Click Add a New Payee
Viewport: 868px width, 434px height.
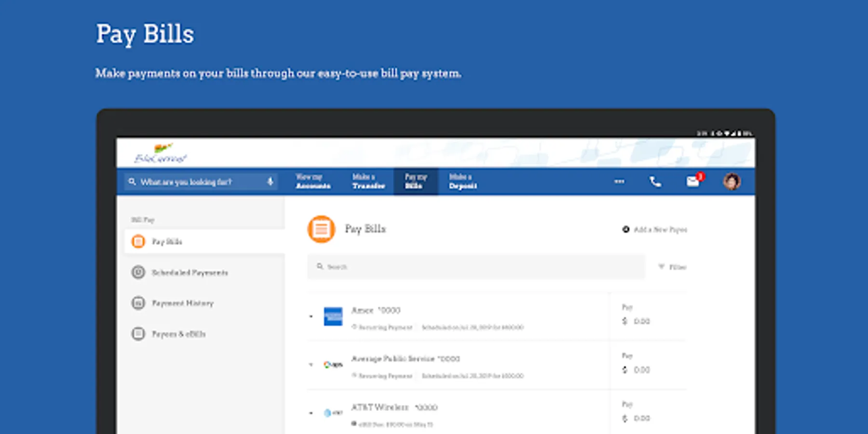655,230
